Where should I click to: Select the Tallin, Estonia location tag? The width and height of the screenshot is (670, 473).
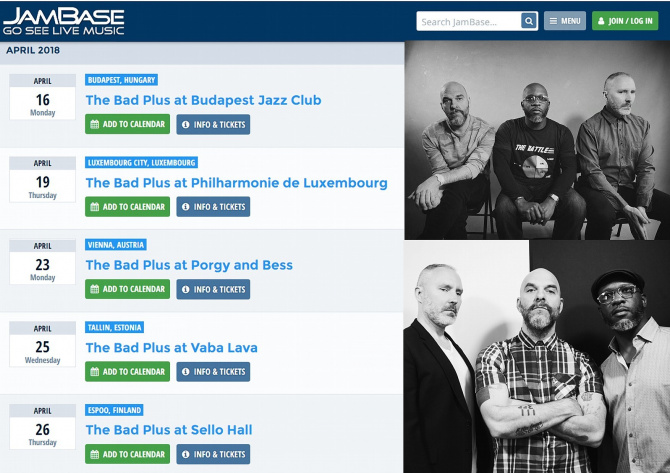point(115,327)
